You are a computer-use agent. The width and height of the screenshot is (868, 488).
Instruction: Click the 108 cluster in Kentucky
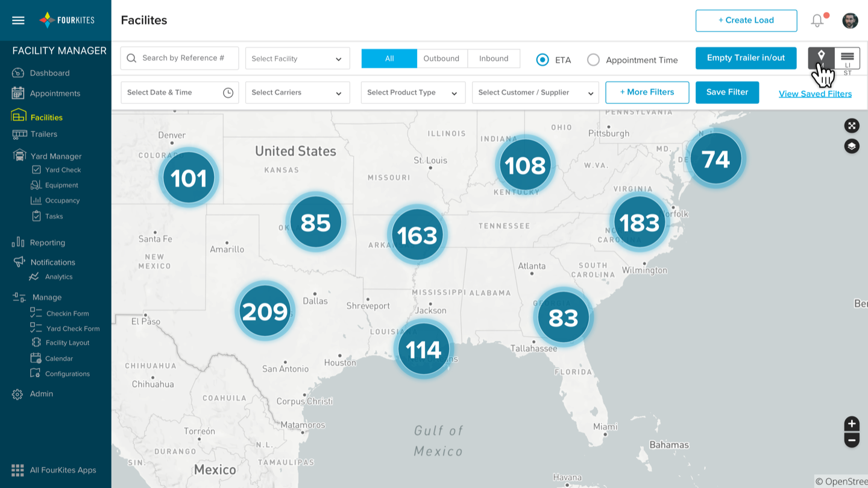point(525,165)
